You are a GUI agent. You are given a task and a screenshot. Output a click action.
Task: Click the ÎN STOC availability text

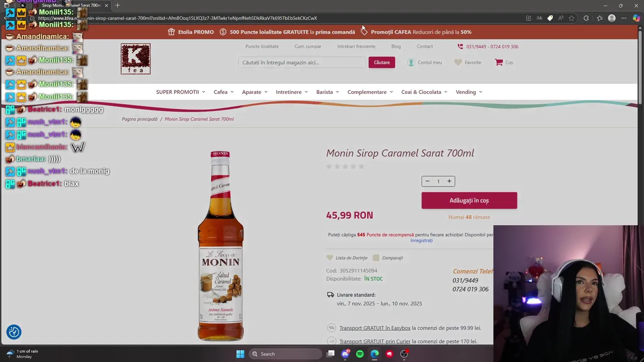373,279
